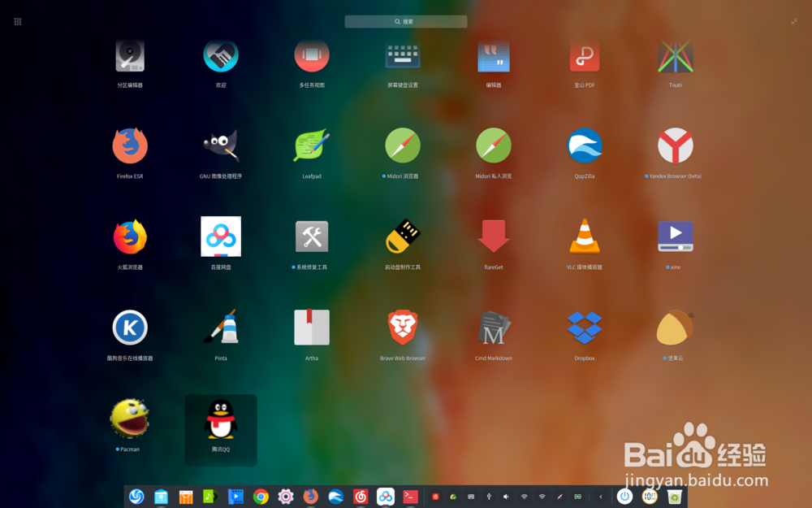Open the music player in dock
The image size is (812, 508).
tap(211, 497)
